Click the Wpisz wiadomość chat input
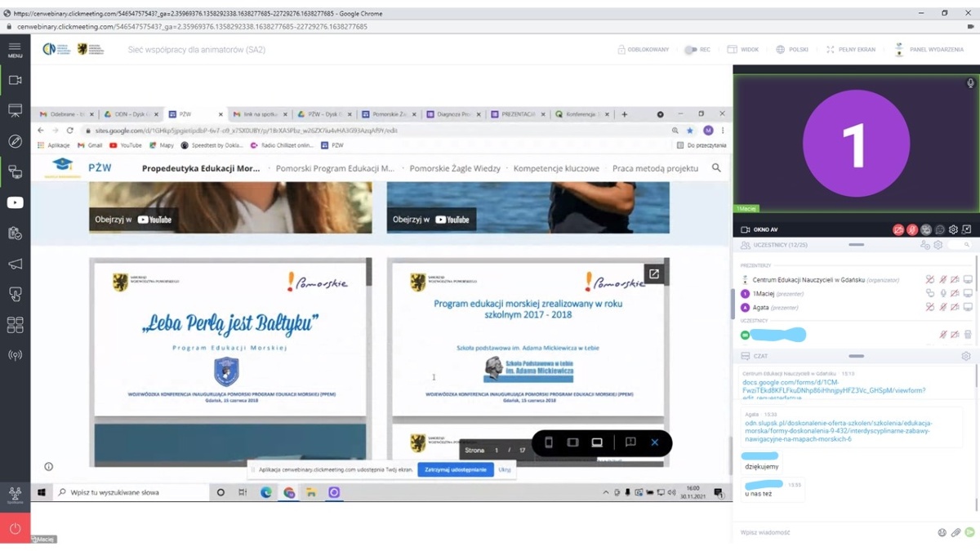The width and height of the screenshot is (980, 551). pos(833,532)
